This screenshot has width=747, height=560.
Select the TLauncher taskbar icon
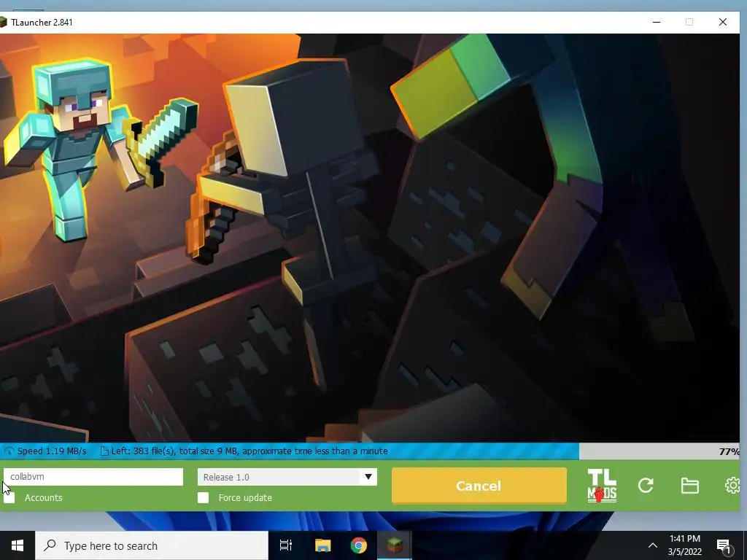coord(395,545)
